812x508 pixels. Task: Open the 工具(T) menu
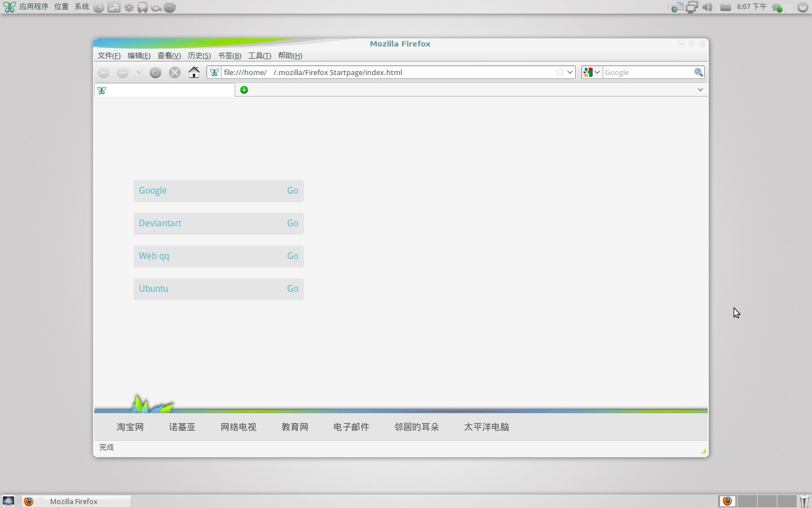259,55
